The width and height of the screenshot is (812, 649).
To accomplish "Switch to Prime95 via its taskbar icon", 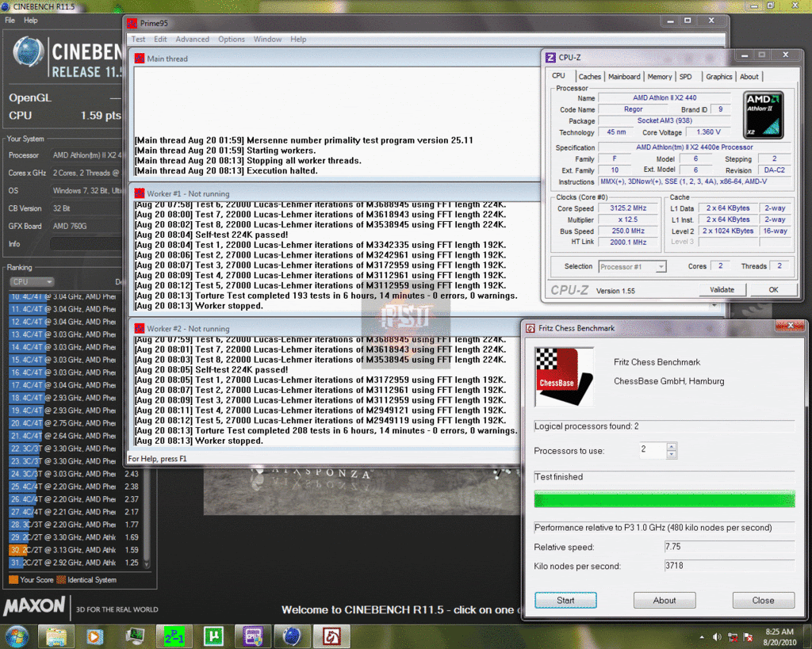I will (x=174, y=636).
